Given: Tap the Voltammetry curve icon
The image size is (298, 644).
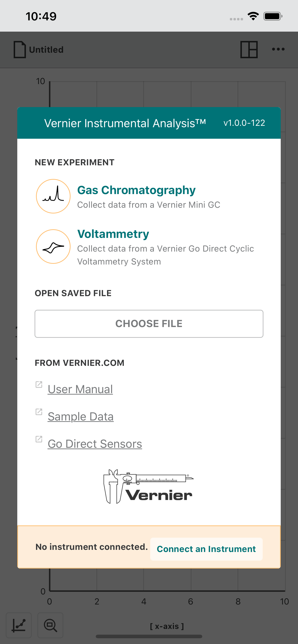Looking at the screenshot, I should coord(53,247).
